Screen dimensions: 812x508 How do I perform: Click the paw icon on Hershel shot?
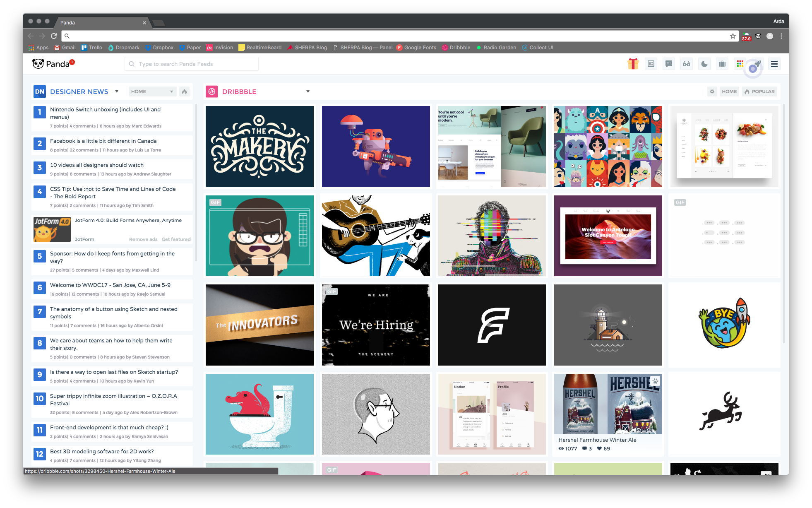[x=655, y=380]
